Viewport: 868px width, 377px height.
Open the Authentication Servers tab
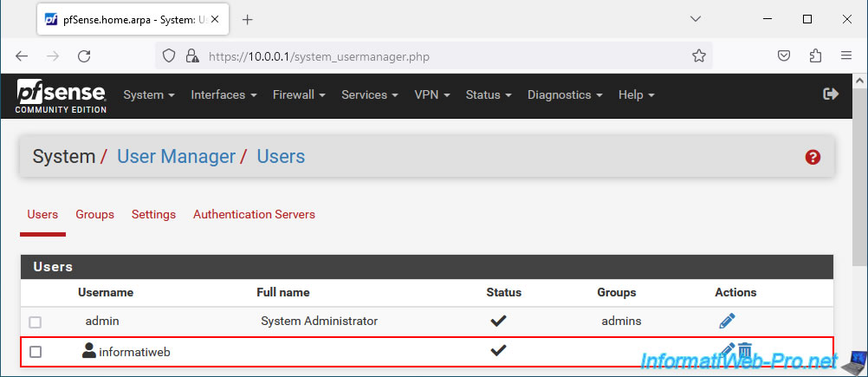[x=254, y=214]
